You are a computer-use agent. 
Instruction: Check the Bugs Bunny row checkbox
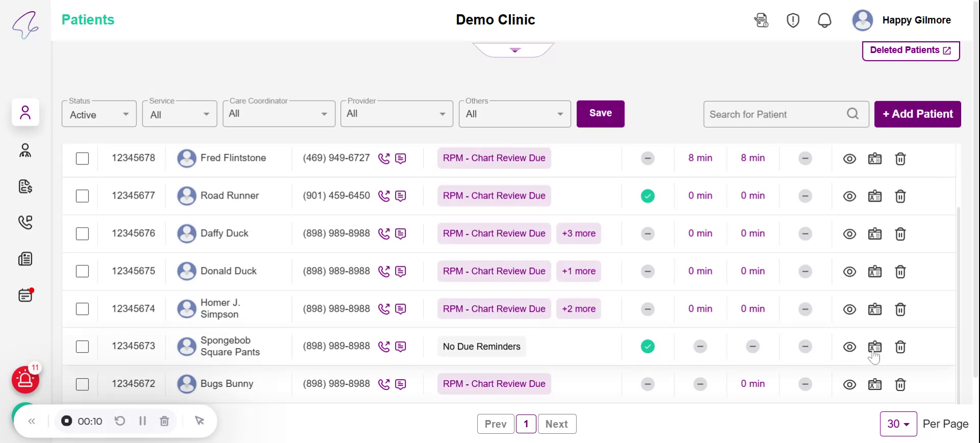(82, 384)
